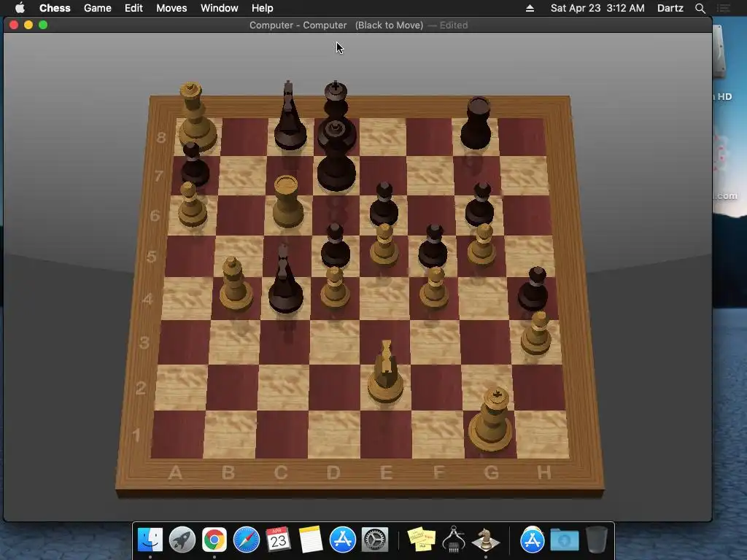
Task: Click the Chess knight icon in dock
Action: 485,540
